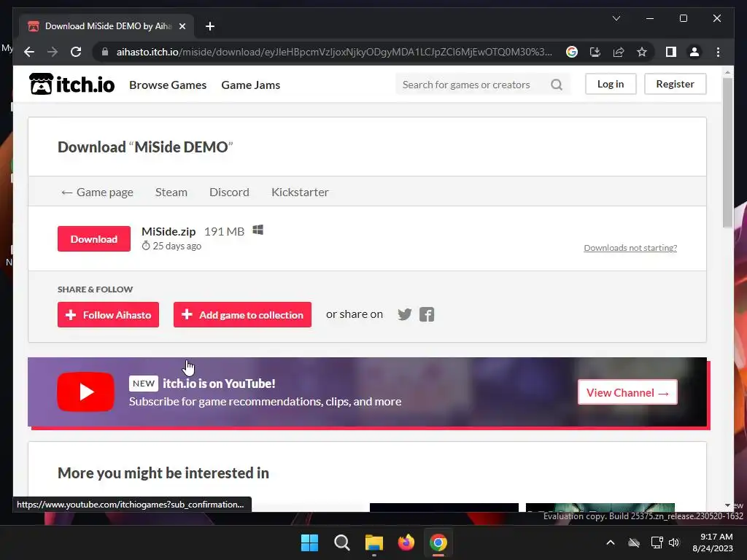Click the MiSide.zip file name
Viewport: 747px width, 560px height.
pos(169,231)
